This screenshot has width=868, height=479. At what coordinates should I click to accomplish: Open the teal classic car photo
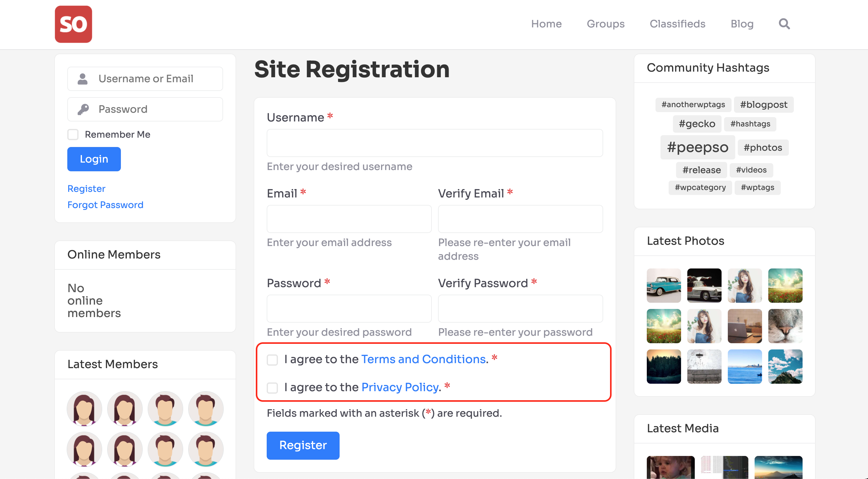664,285
